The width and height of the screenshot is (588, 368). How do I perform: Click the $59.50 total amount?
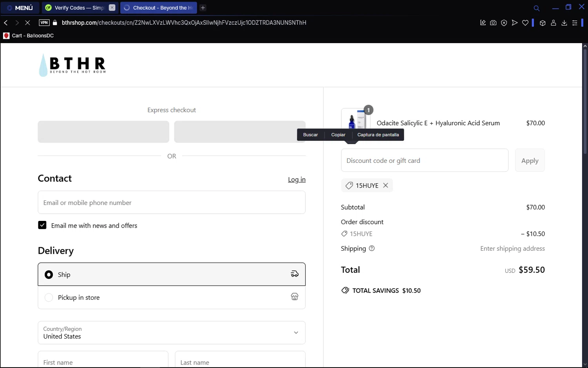(x=532, y=270)
